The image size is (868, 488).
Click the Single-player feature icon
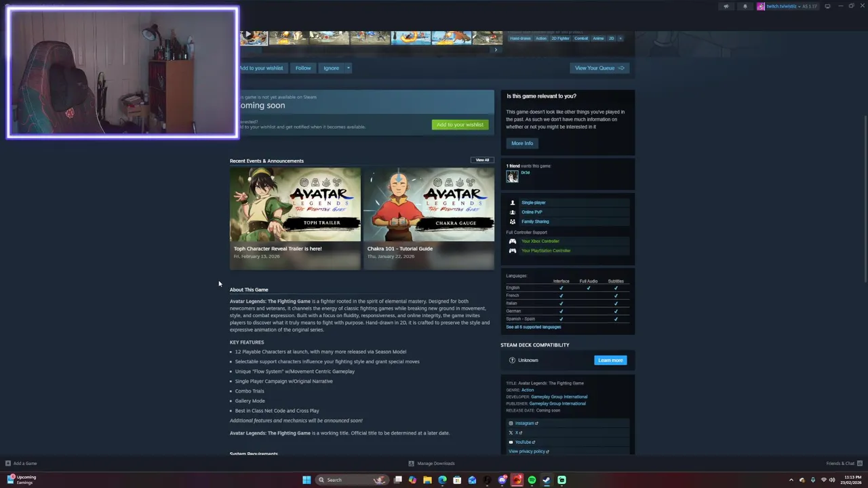[x=513, y=203]
